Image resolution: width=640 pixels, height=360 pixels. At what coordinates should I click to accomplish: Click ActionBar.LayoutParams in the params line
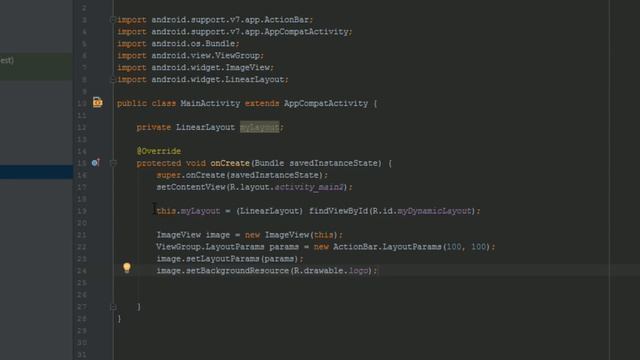point(387,247)
